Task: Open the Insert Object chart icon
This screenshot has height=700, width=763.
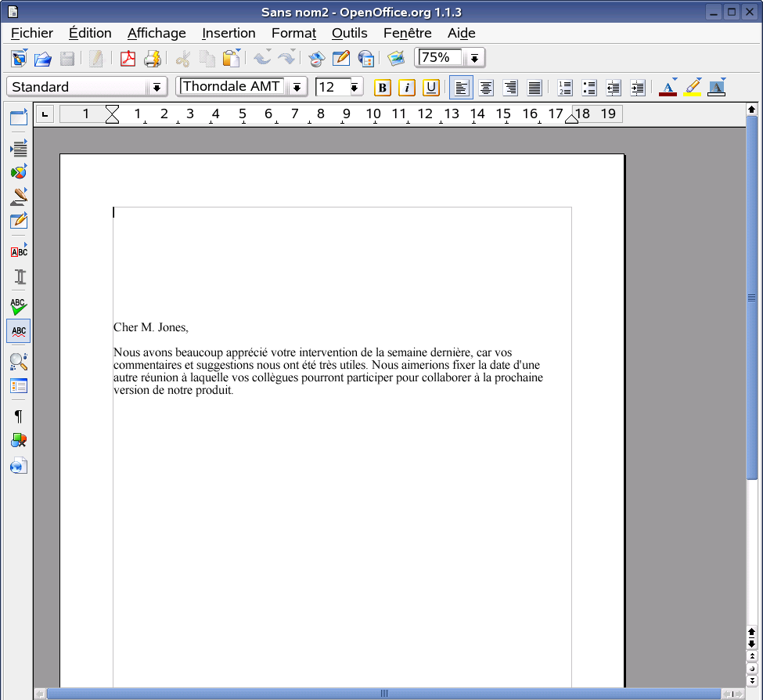Action: pyautogui.click(x=18, y=171)
